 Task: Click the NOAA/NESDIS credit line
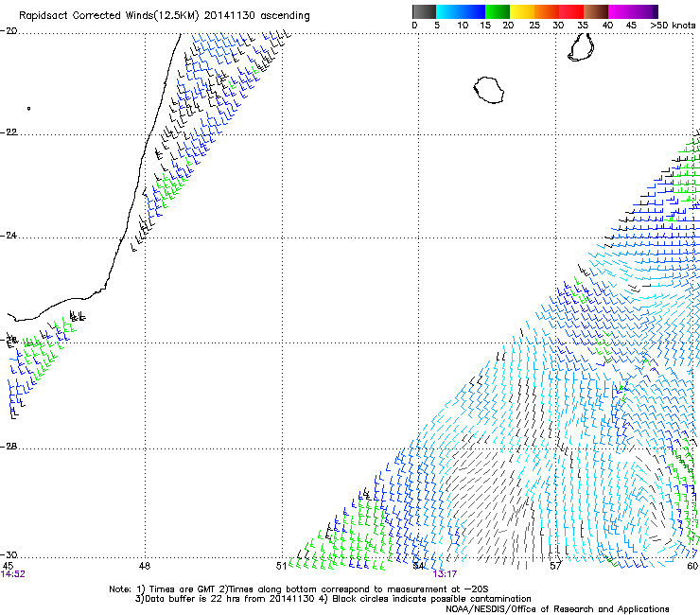[557, 609]
